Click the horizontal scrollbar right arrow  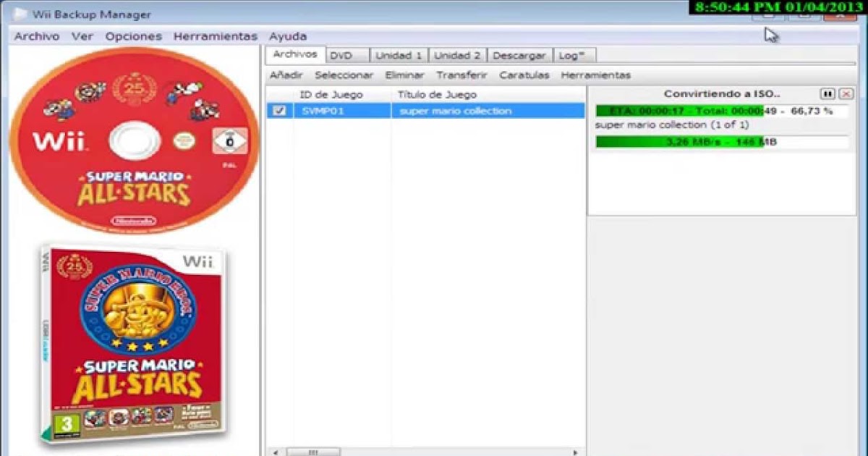(x=576, y=452)
